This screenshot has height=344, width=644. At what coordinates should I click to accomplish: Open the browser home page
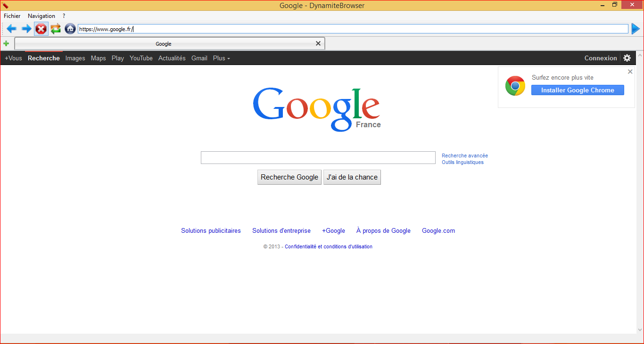(x=70, y=29)
